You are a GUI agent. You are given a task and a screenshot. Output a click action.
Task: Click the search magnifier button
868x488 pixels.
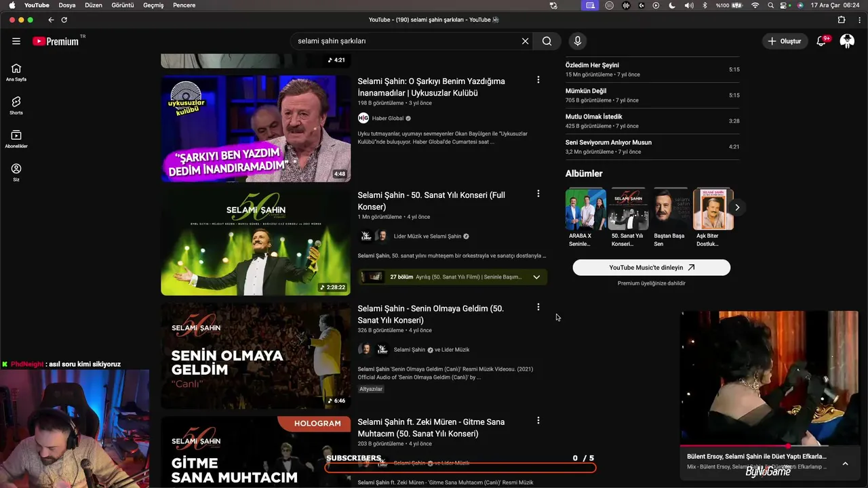click(x=547, y=41)
